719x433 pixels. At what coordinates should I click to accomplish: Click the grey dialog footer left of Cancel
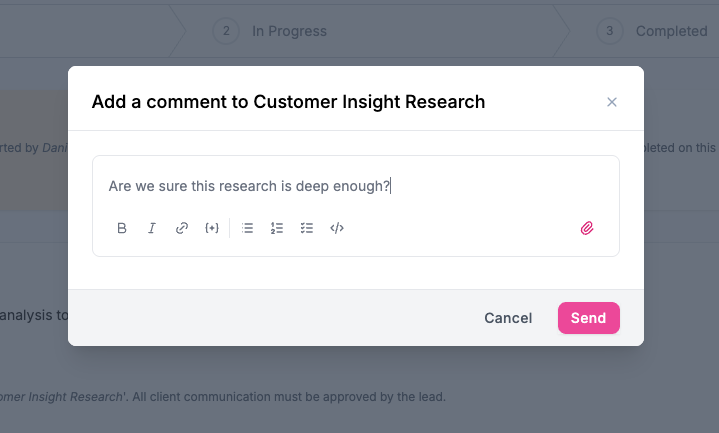pos(270,318)
